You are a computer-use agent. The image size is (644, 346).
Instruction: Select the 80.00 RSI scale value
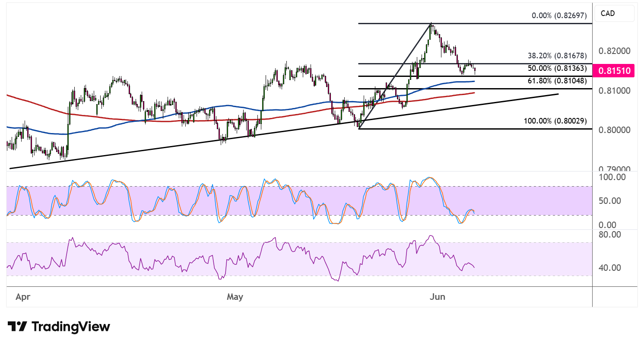point(610,235)
